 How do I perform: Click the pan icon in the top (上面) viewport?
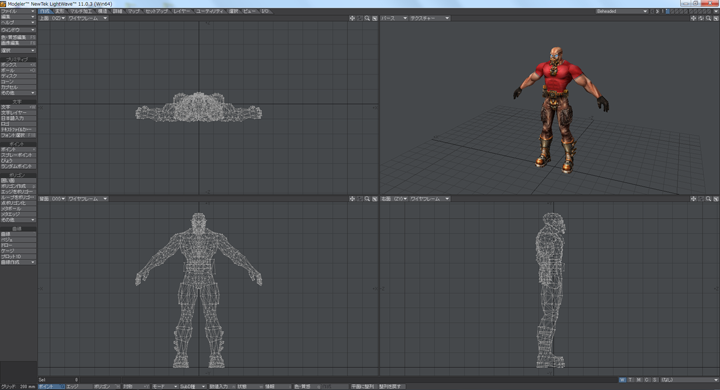(352, 18)
